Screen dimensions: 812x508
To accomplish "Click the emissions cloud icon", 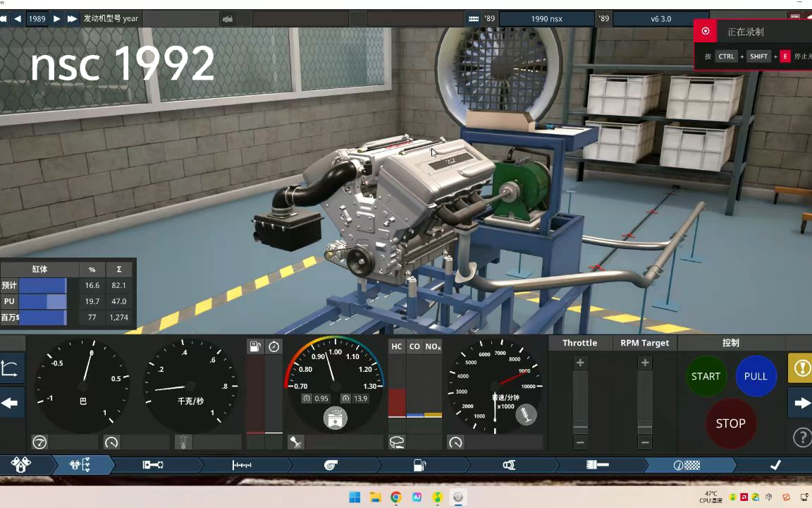I will [x=398, y=442].
